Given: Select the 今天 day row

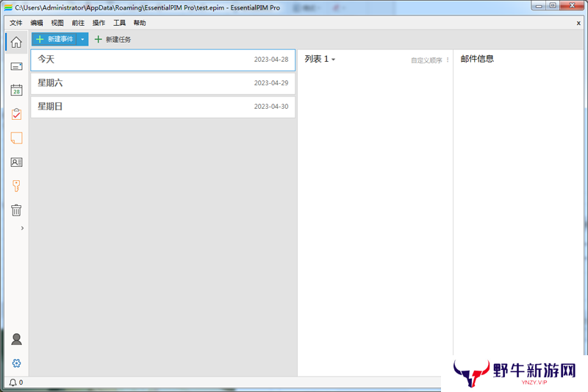Looking at the screenshot, I should click(162, 60).
